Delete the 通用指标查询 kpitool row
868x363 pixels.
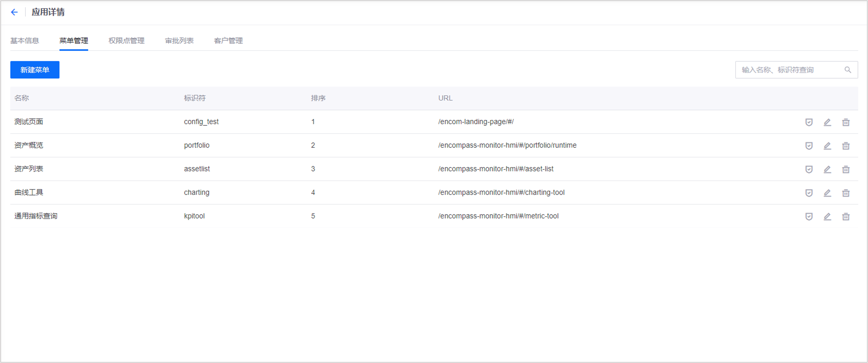tap(846, 217)
